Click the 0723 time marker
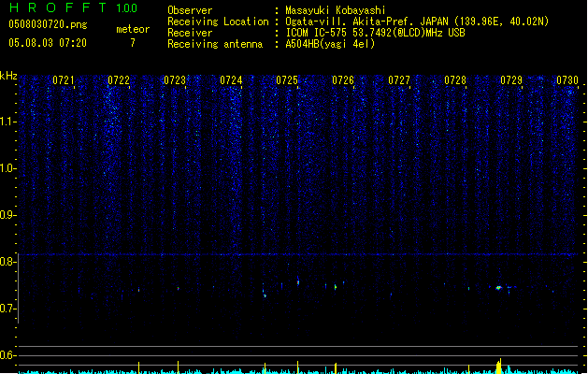Viewport: 588px width, 374px height. 175,80
